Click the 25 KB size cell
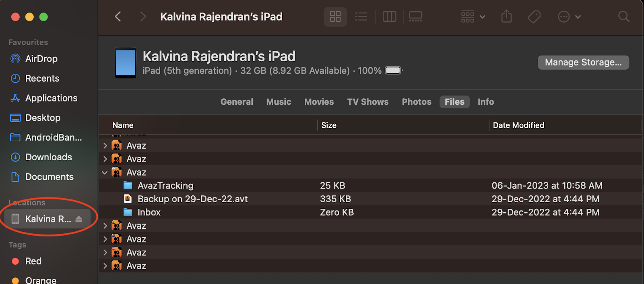The width and height of the screenshot is (644, 284). (332, 186)
